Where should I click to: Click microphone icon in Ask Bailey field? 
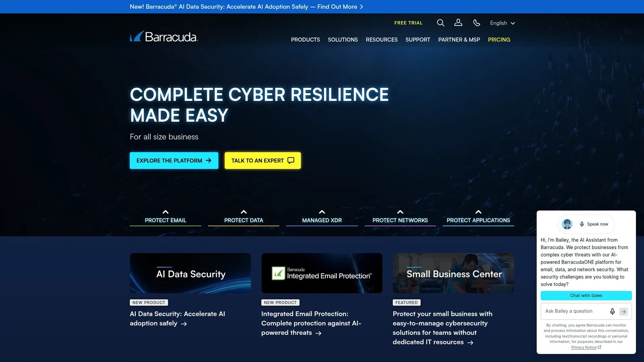click(x=613, y=311)
